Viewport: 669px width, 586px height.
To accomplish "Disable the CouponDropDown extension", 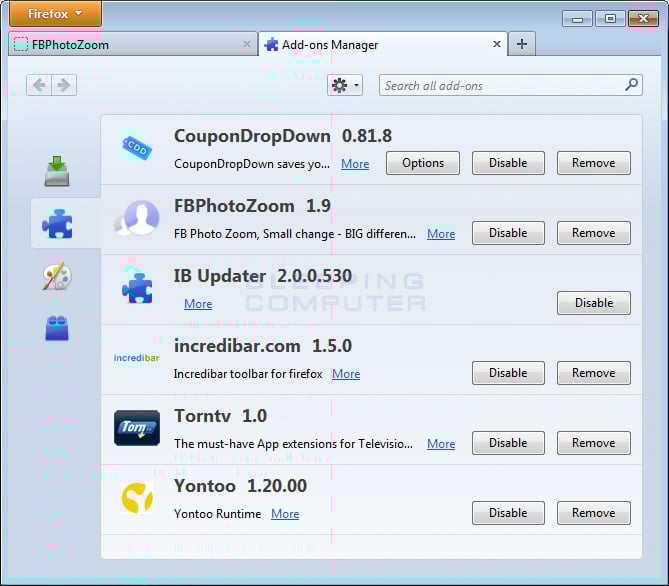I will (508, 163).
